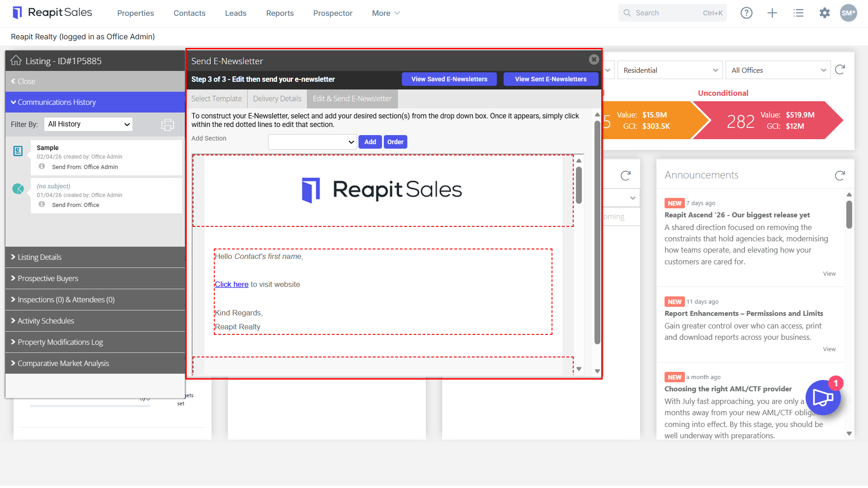
Task: Open the All Offices dropdown
Action: (x=778, y=70)
